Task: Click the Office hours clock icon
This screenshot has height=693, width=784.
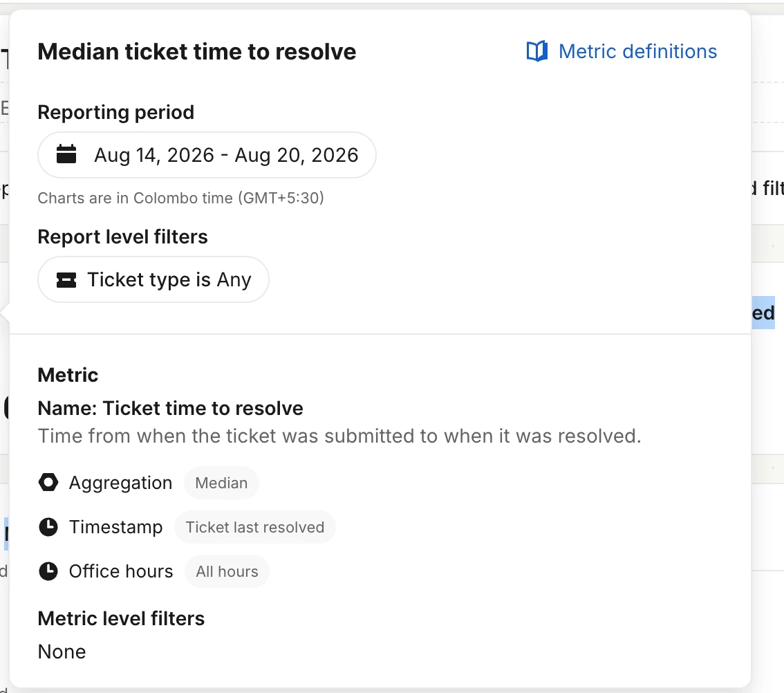Action: coord(48,571)
